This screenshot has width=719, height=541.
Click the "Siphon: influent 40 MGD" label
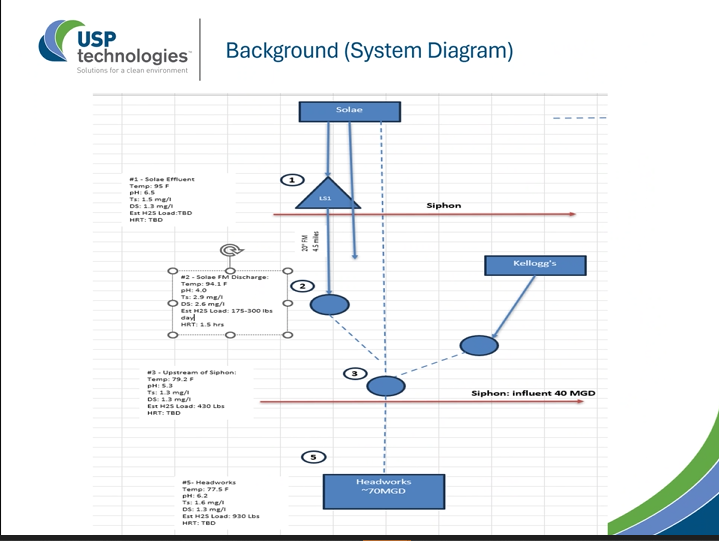coord(533,394)
